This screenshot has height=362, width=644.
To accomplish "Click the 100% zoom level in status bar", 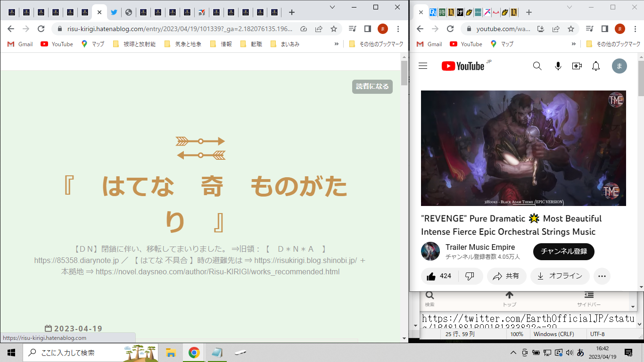I will [517, 334].
